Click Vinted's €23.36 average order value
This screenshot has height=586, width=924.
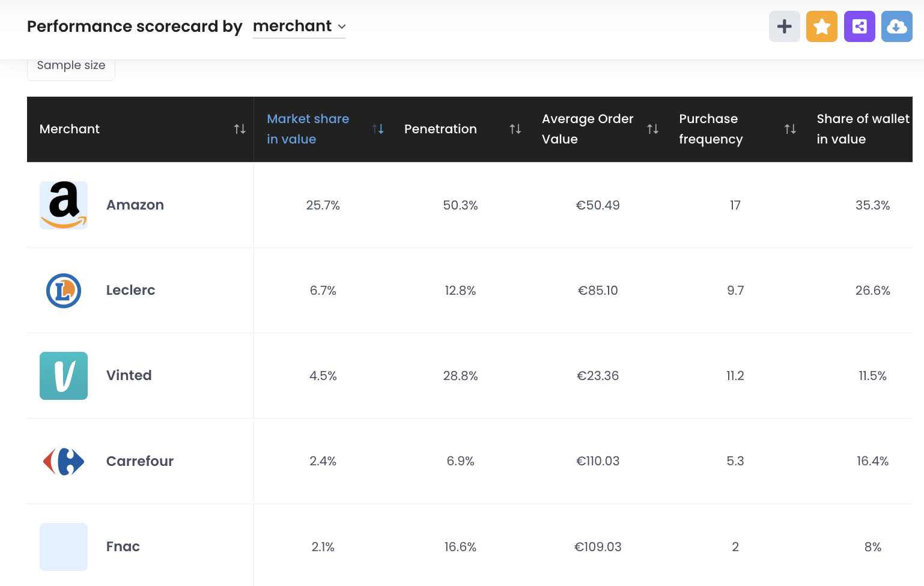(x=598, y=376)
